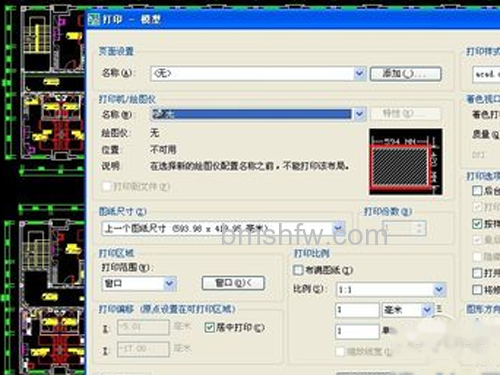Toggle the 缩放线宽 scale lineweights checkbox
The height and width of the screenshot is (375, 500).
tap(340, 351)
